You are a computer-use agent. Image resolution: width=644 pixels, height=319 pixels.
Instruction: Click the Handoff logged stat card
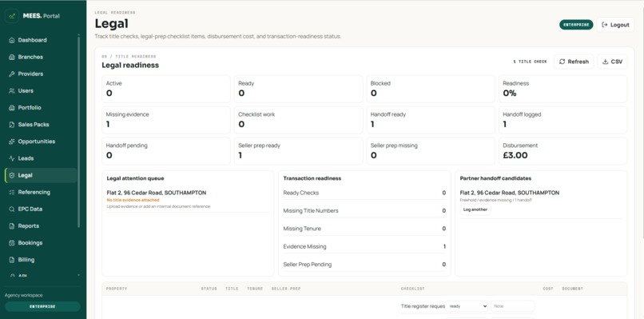563,120
